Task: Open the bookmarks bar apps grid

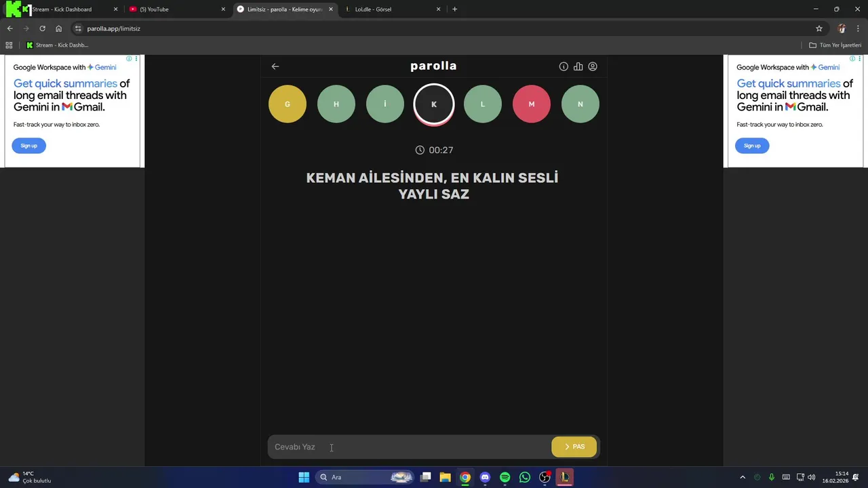Action: [9, 45]
